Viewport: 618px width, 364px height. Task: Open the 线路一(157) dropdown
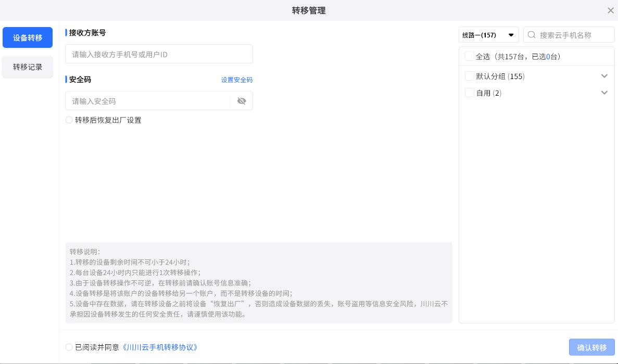[x=488, y=35]
